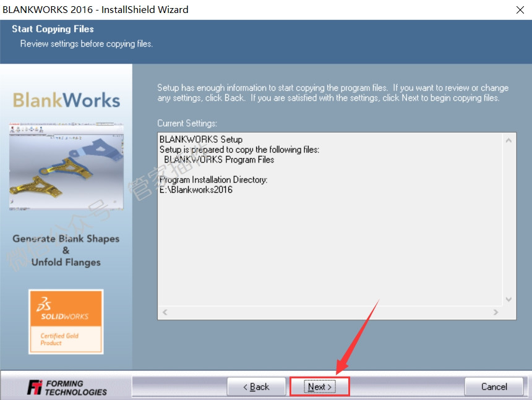Click 'BLANKWORKS Setup' line in settings
The height and width of the screenshot is (400, 532).
pyautogui.click(x=201, y=139)
